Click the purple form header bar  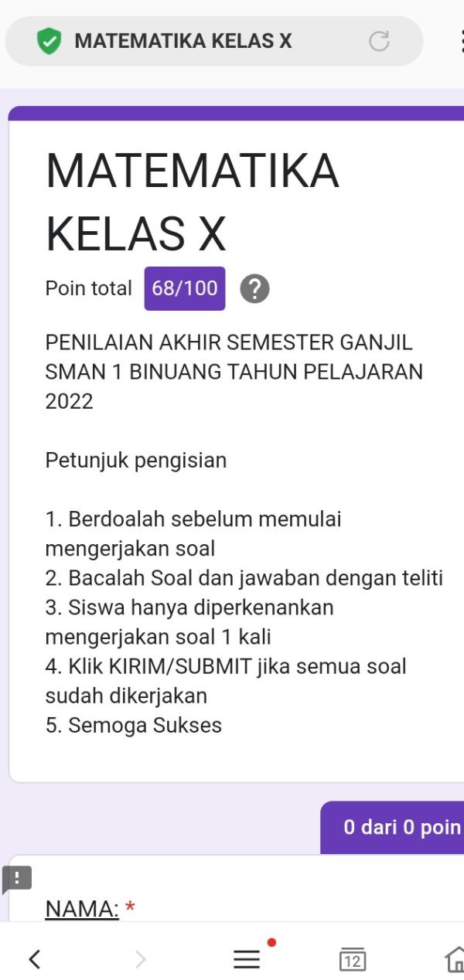point(236,113)
